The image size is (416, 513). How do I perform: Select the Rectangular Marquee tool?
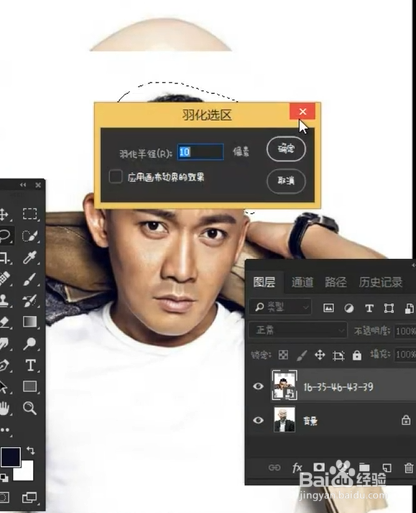pyautogui.click(x=30, y=214)
